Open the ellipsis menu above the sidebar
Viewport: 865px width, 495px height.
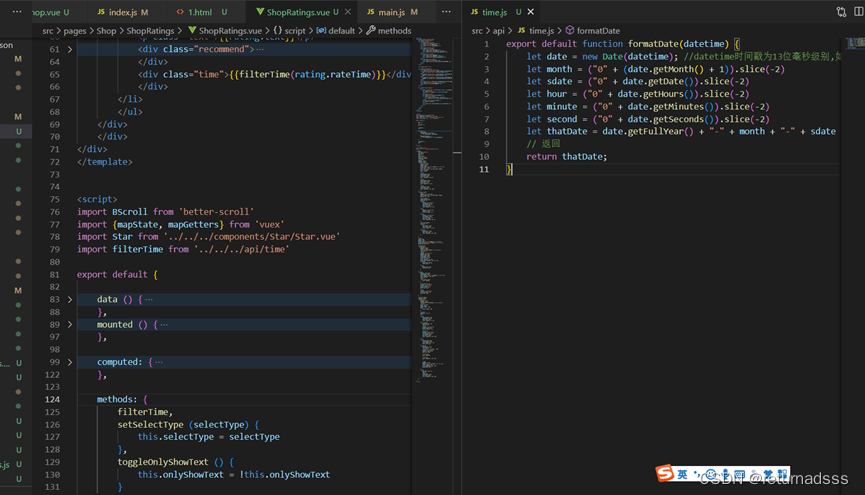point(17,12)
